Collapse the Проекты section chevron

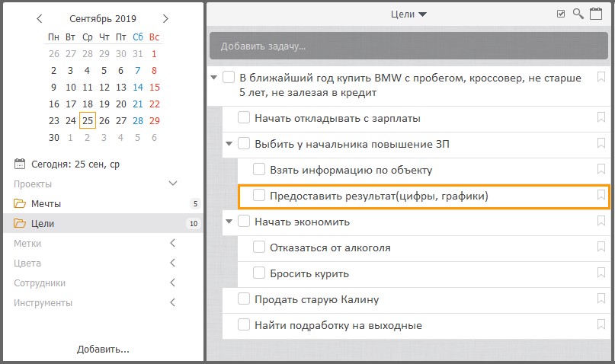coord(172,183)
